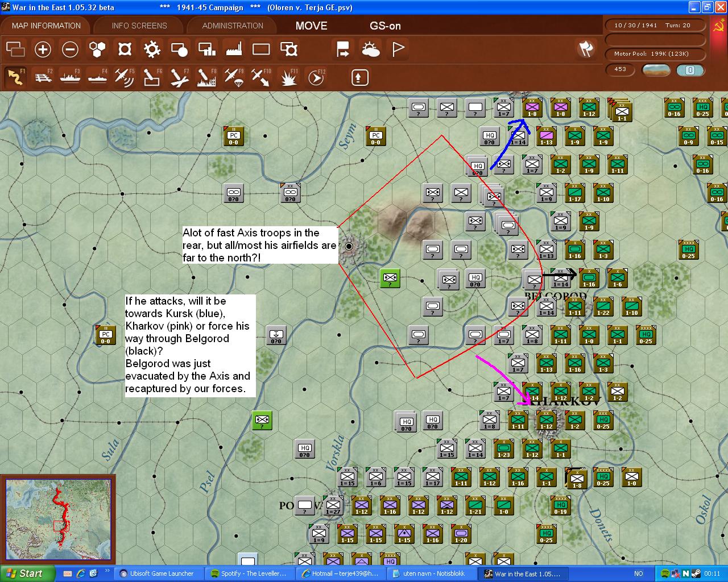Click the four-cornered ring toolbar icon
The width and height of the screenshot is (728, 582).
pyautogui.click(x=125, y=49)
